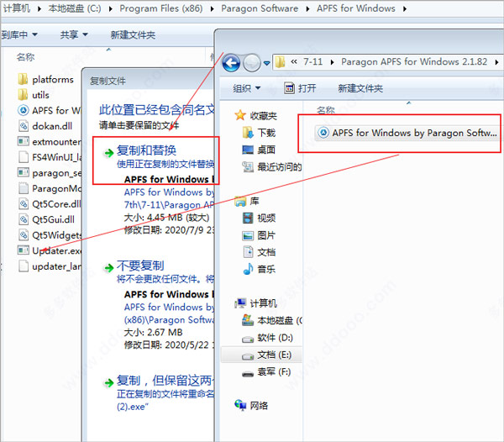The height and width of the screenshot is (442, 504).
Task: Expand breadcrumb arrow after 7-11 folder
Action: (333, 61)
